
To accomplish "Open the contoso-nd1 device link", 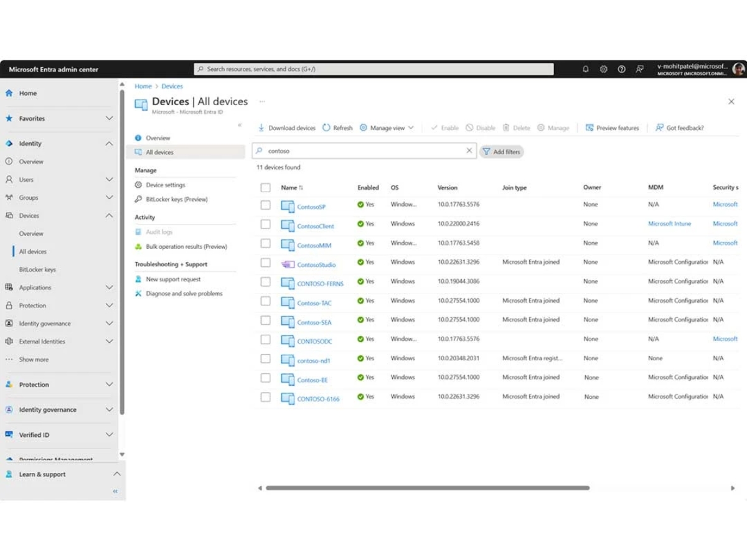I will pos(314,361).
